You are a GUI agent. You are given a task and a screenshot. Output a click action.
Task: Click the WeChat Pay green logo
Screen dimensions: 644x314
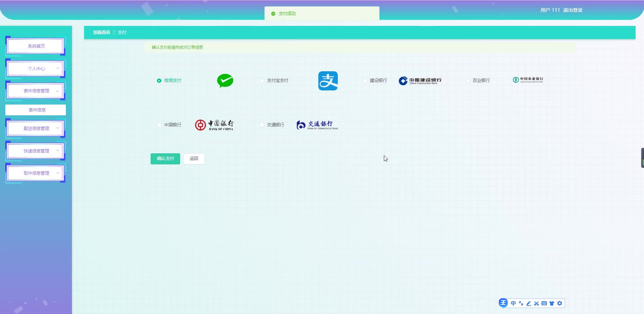click(x=225, y=81)
